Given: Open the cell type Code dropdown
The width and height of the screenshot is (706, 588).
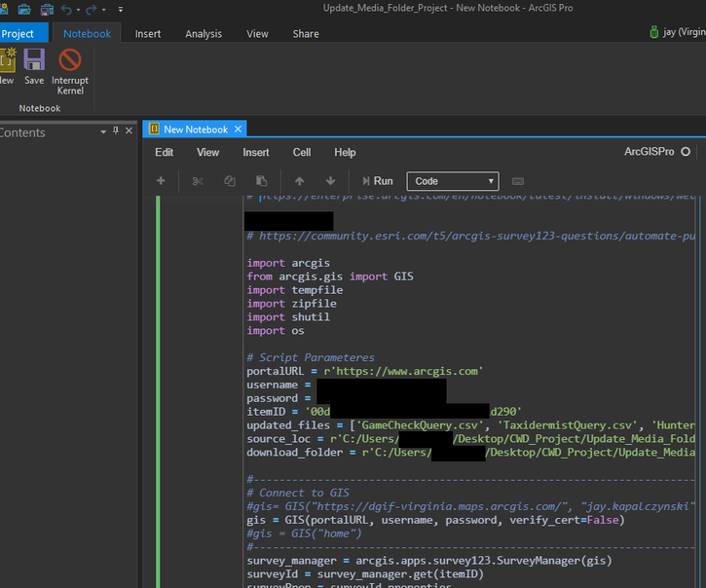Looking at the screenshot, I should click(x=453, y=181).
